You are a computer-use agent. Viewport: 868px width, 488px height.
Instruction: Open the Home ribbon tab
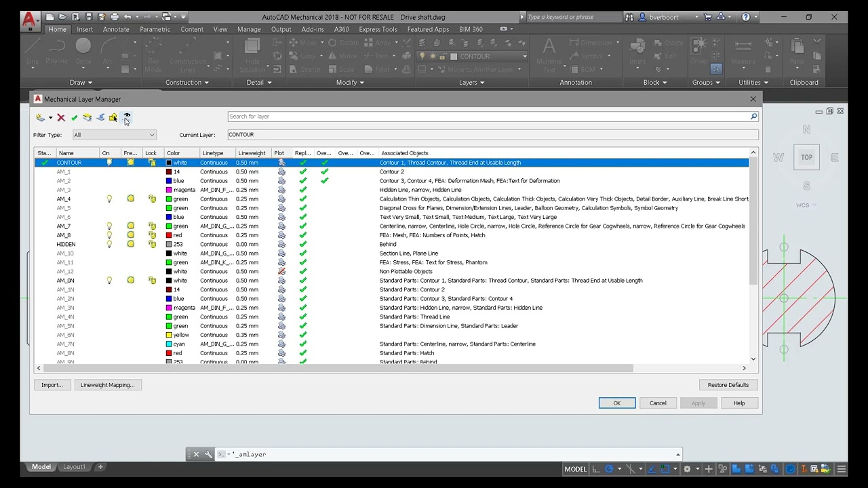tap(57, 29)
